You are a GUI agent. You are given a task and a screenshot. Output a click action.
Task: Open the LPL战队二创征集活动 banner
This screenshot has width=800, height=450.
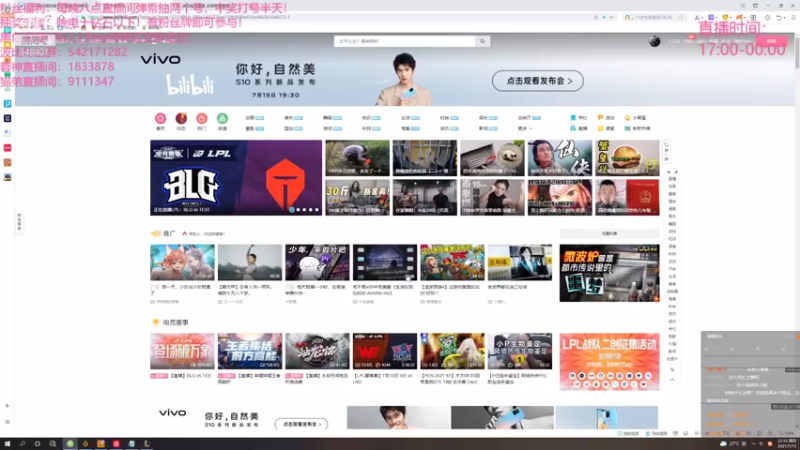pos(609,362)
